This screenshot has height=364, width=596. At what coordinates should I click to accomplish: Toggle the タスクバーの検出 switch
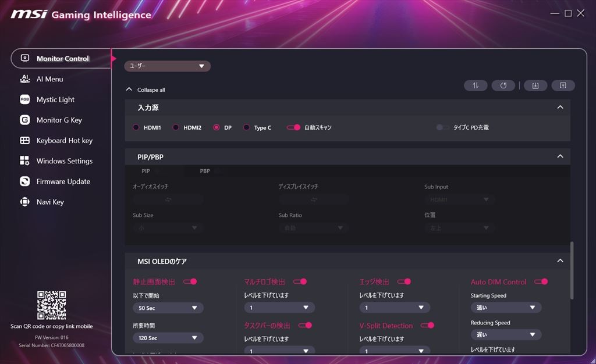(x=305, y=325)
